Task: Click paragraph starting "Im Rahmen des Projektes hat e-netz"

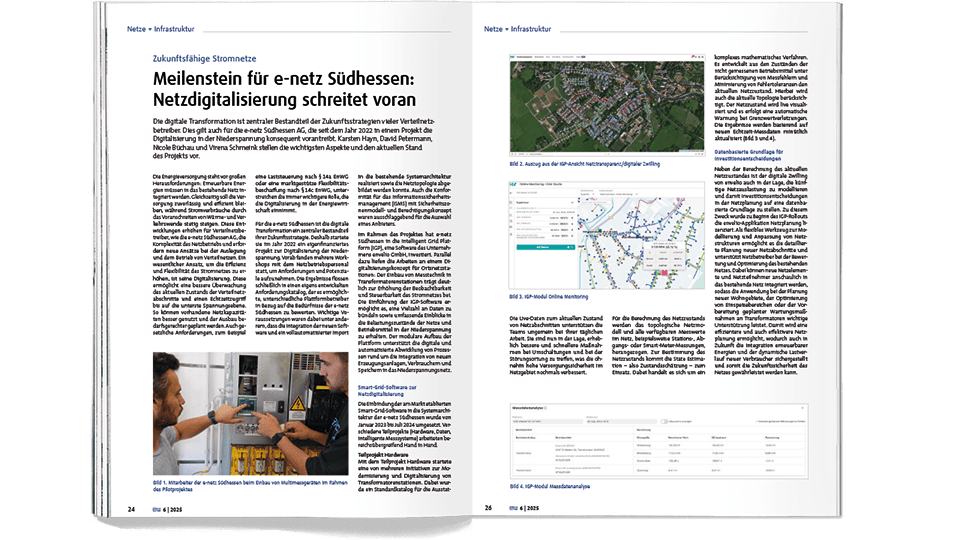Action: coord(404,302)
